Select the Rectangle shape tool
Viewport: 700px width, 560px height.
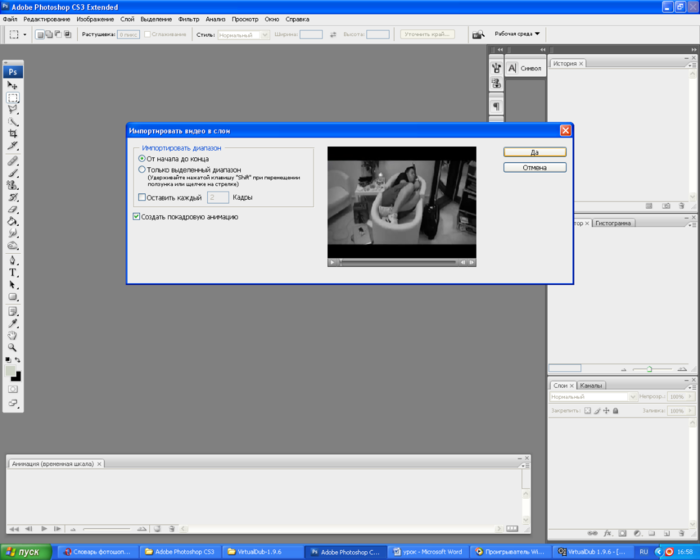coord(12,297)
